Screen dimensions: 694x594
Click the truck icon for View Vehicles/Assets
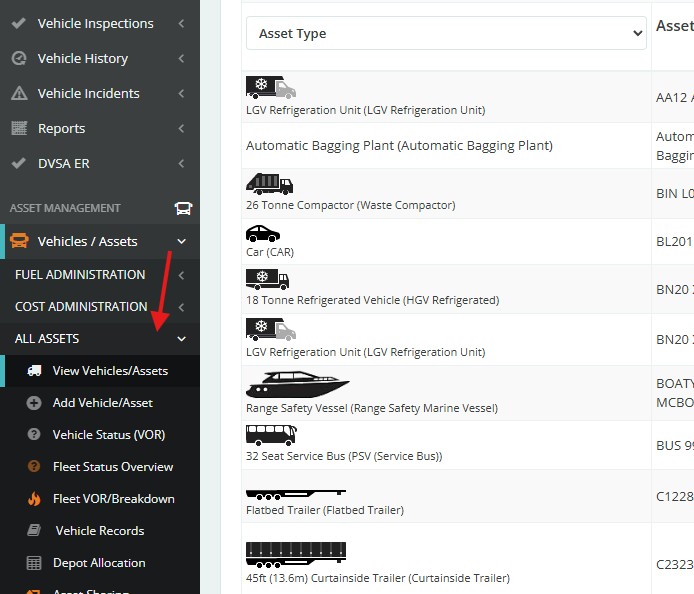[34, 371]
